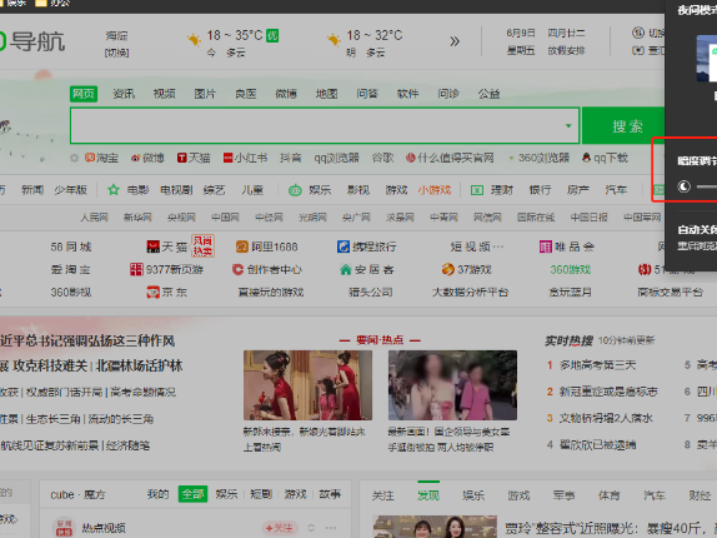This screenshot has height=538, width=717.
Task: Click the 37游戏 icon
Action: [x=448, y=270]
